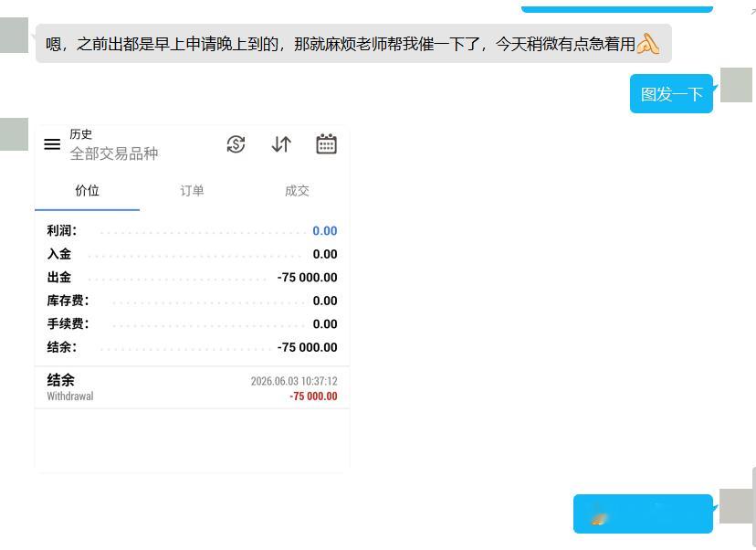The image size is (756, 550).
Task: Click the avatar next to the screenshot message
Action: (14, 134)
